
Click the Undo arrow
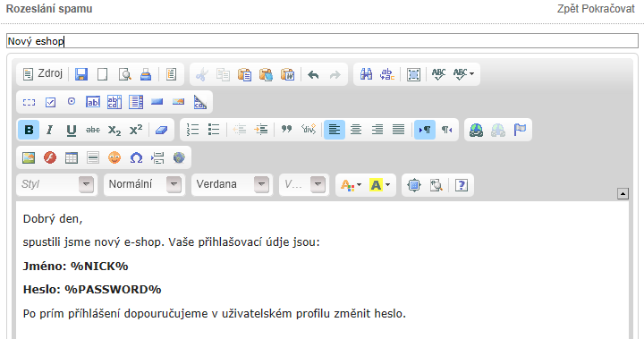pos(313,74)
